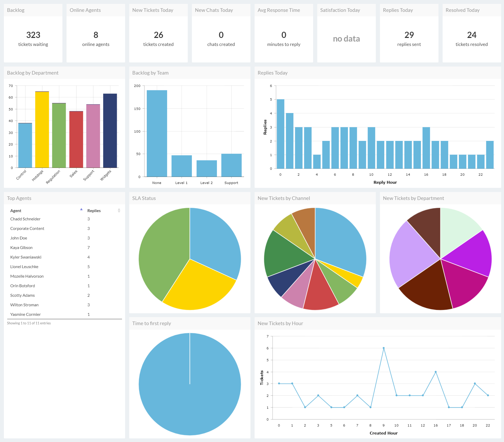Select Scotty Adams agent row
Viewport: 504px width, 442px height.
pos(64,295)
